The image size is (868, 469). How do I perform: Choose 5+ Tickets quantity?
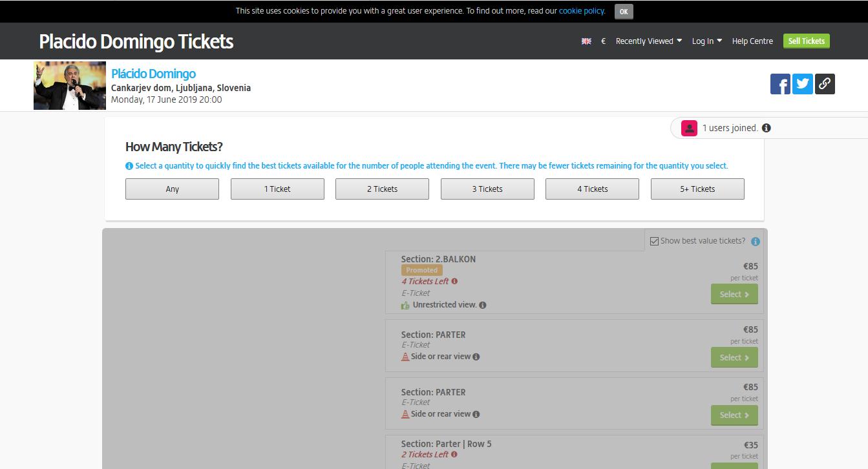click(697, 189)
